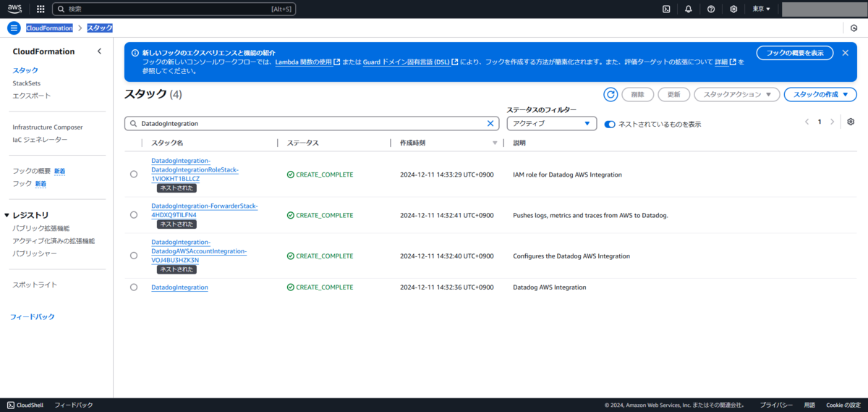The width and height of the screenshot is (868, 412).
Task: Open the スタックの作成 dropdown
Action: coord(820,94)
